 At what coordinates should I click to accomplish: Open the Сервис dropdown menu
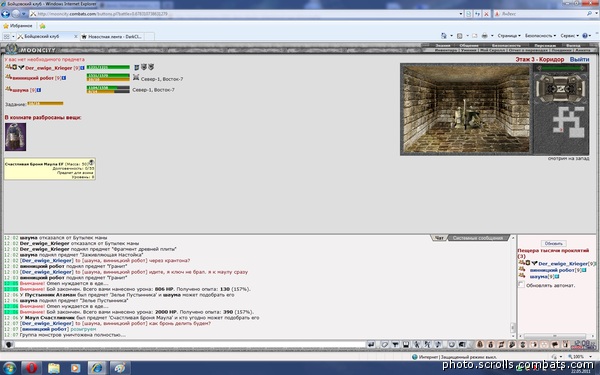[x=569, y=36]
